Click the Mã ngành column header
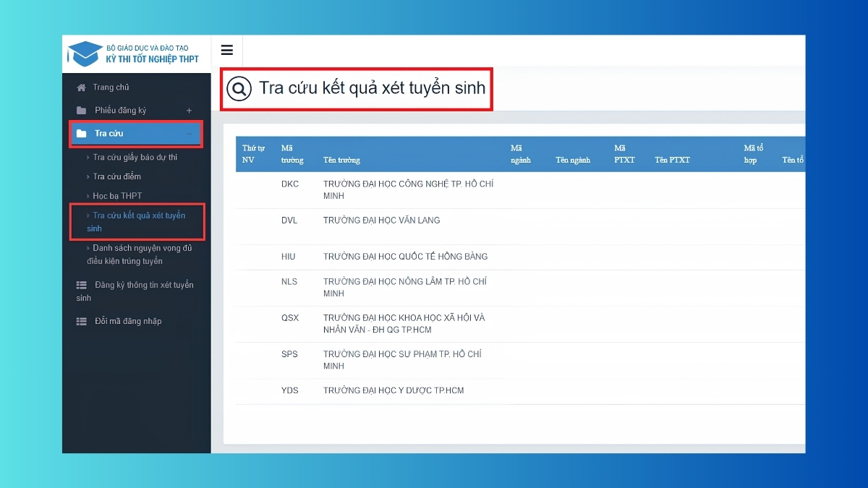The width and height of the screenshot is (868, 488). click(521, 154)
